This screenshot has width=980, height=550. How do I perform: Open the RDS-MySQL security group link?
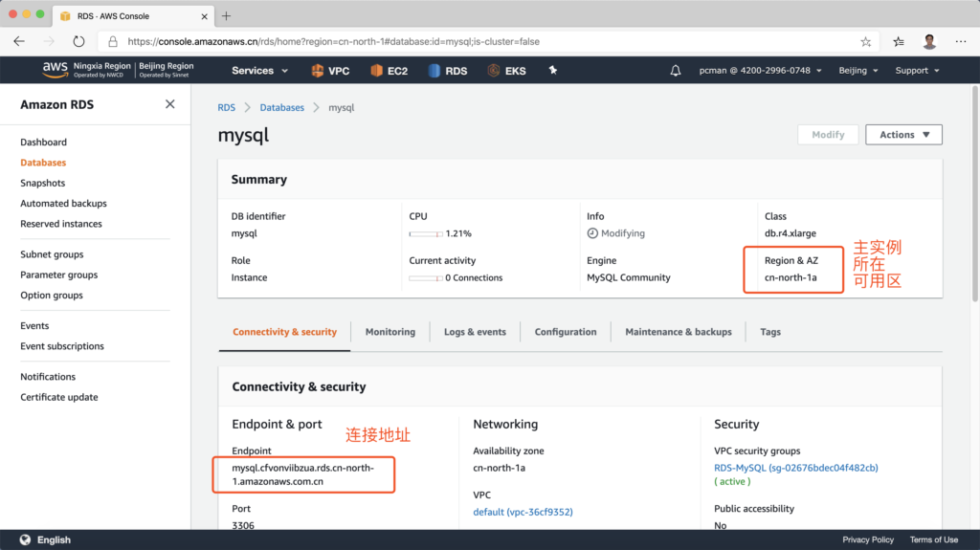[795, 468]
